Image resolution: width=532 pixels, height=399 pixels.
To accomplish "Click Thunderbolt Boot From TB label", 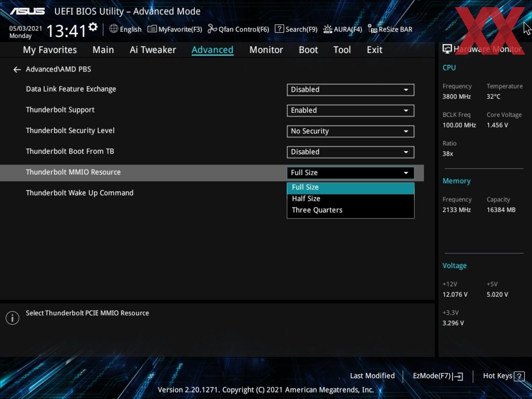I will (70, 151).
